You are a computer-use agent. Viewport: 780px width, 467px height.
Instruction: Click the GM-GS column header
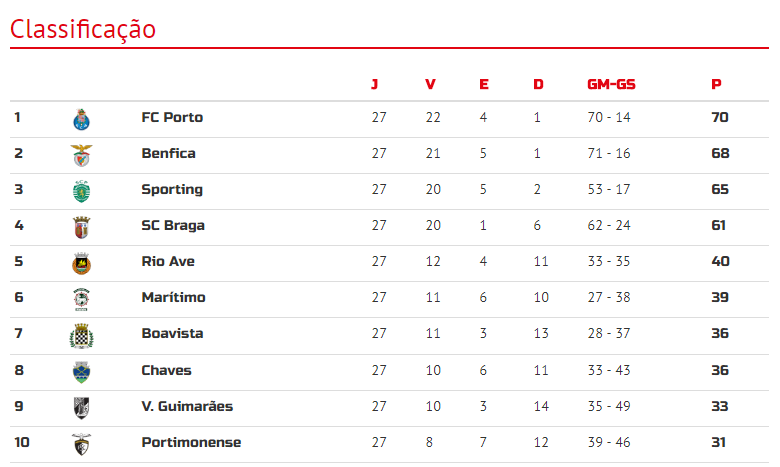click(611, 84)
